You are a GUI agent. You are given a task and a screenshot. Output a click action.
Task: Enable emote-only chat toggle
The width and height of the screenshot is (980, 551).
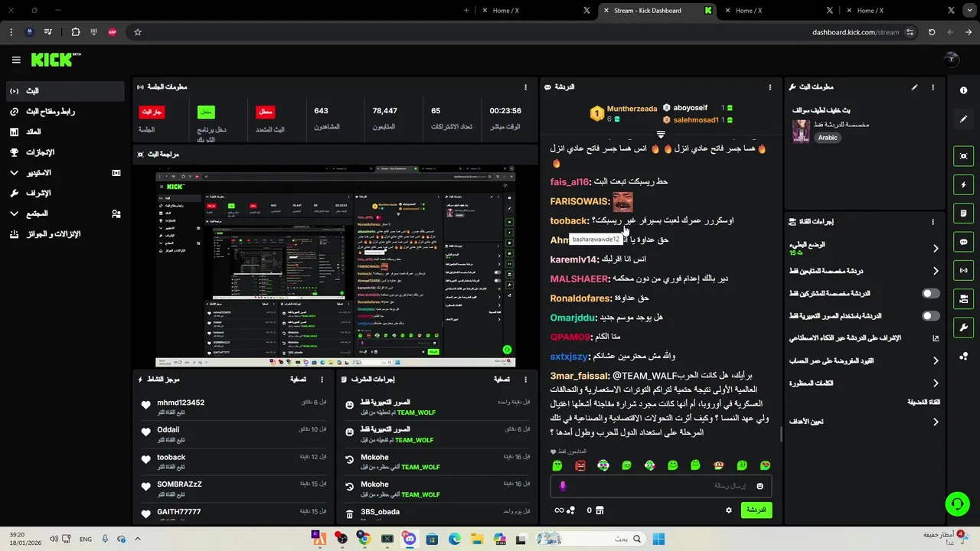click(930, 316)
